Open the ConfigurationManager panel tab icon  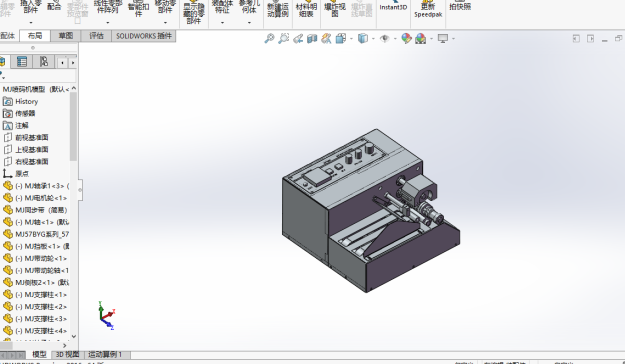pos(44,61)
